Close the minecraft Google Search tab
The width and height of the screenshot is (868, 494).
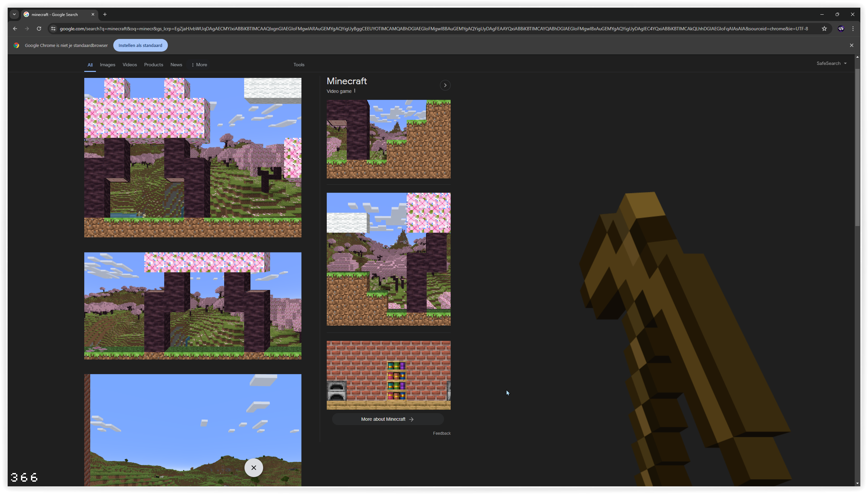pyautogui.click(x=93, y=14)
